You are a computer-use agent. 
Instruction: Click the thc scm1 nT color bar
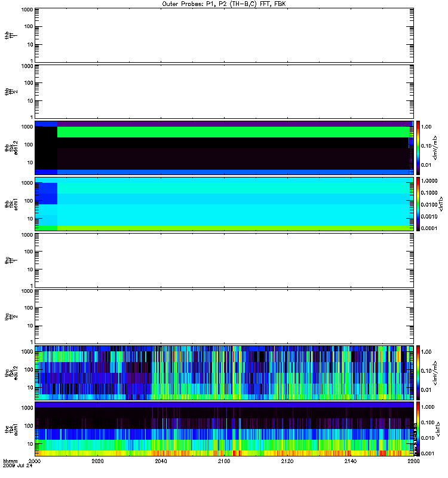point(418,429)
